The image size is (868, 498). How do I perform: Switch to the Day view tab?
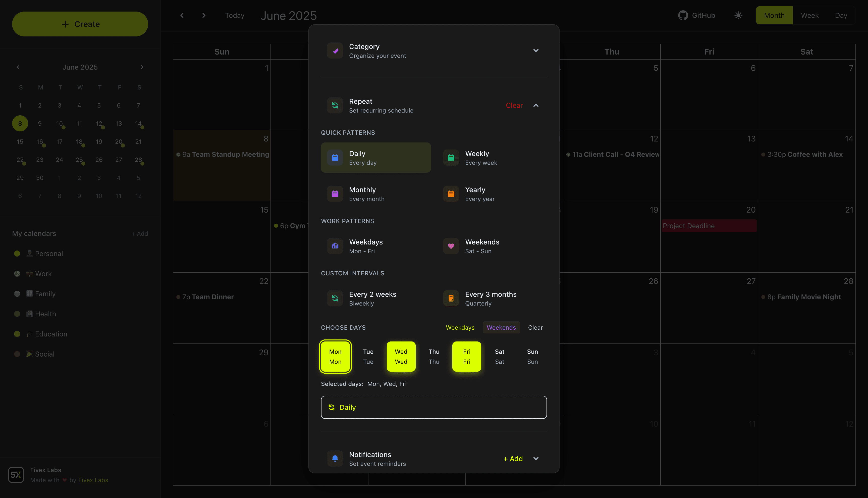pos(841,15)
